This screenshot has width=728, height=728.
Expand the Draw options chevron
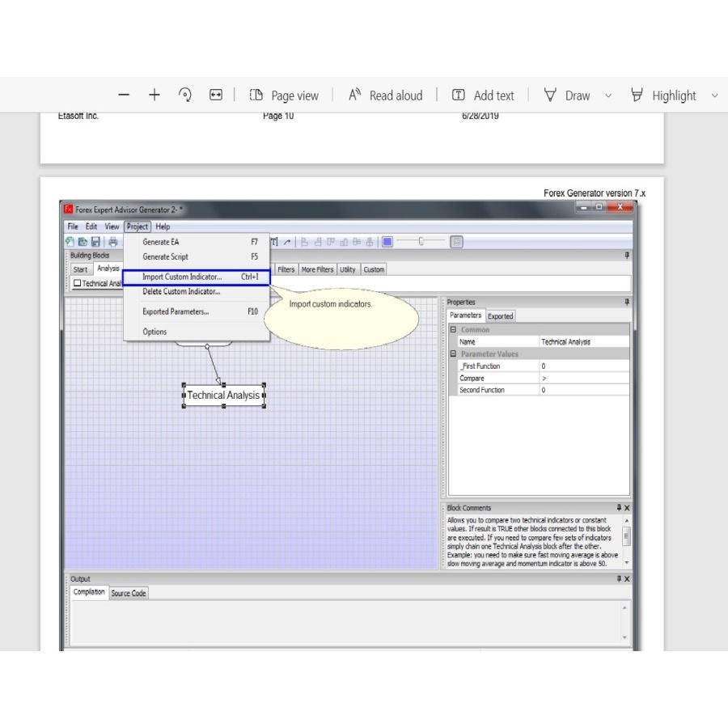pyautogui.click(x=608, y=96)
